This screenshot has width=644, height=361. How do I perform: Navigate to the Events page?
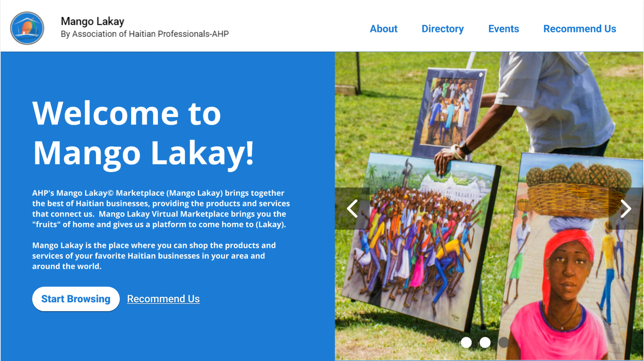pyautogui.click(x=504, y=29)
